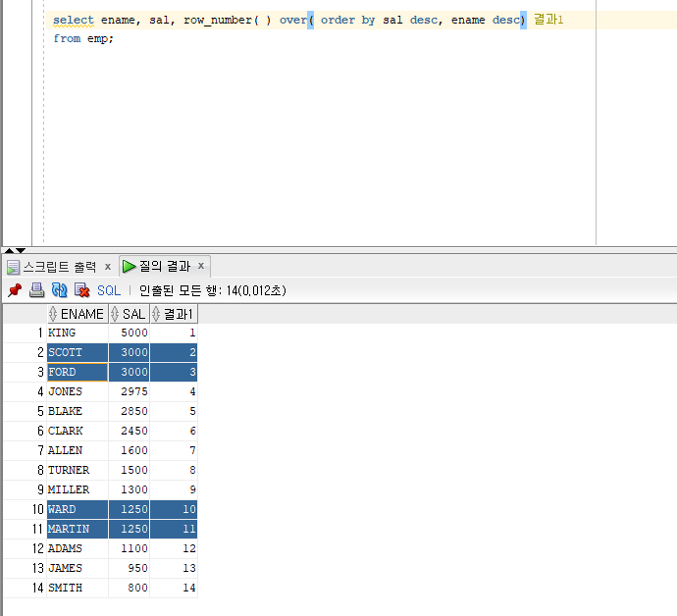This screenshot has width=677, height=616.
Task: Place cursor on 'from emp;' line
Action: pos(82,39)
